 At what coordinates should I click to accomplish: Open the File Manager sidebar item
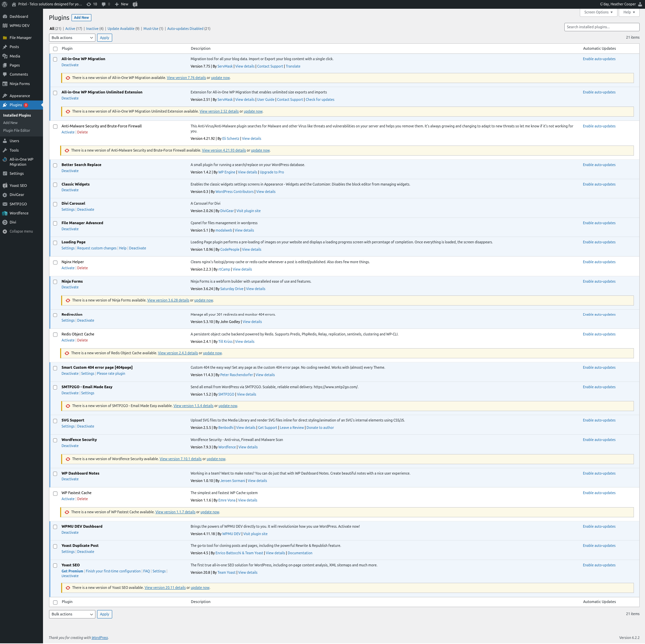(x=20, y=38)
